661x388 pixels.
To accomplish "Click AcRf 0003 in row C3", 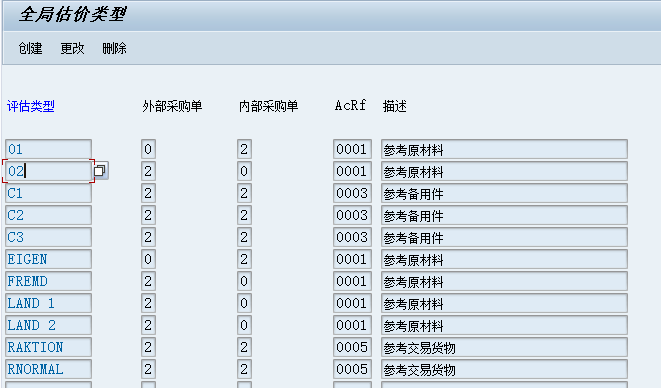I will (x=352, y=237).
